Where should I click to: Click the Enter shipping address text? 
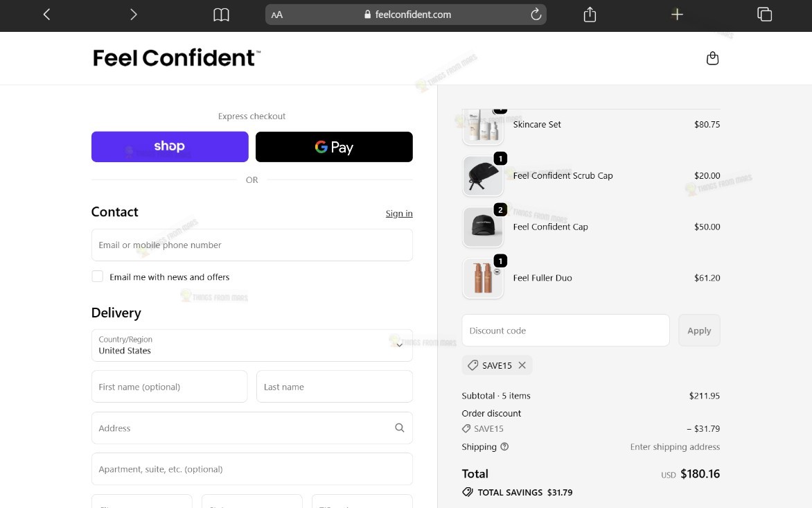[x=675, y=447]
